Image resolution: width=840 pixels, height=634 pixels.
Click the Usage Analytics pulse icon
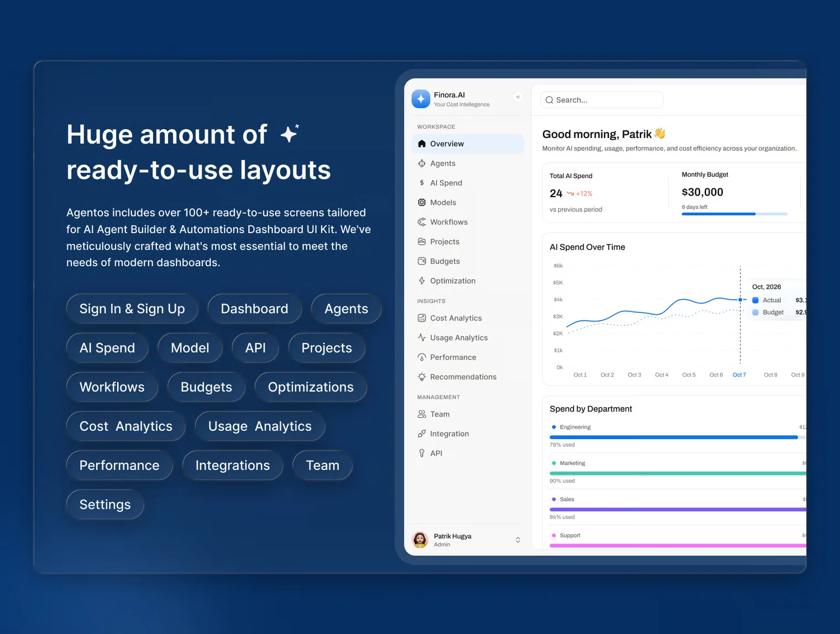[422, 338]
